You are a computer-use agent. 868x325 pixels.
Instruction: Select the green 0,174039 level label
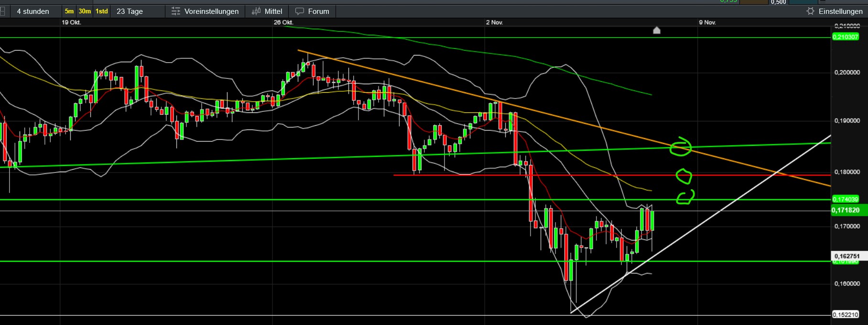pos(846,199)
